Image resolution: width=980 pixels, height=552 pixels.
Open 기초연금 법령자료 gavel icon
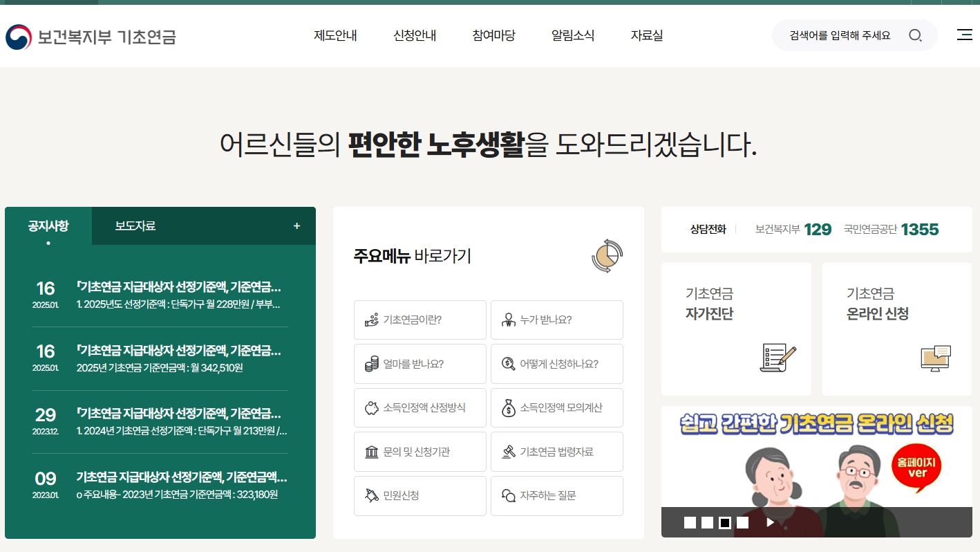(x=509, y=452)
